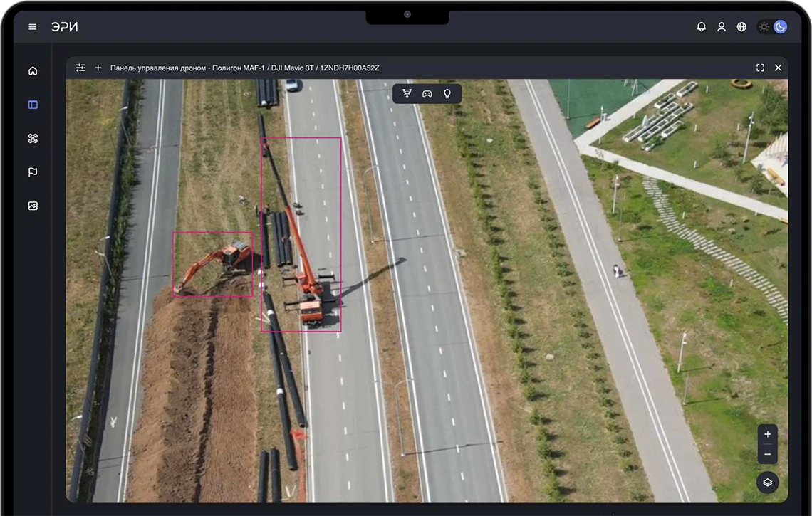Enter fullscreen for drone panel
Image resolution: width=812 pixels, height=516 pixels.
pyautogui.click(x=760, y=68)
